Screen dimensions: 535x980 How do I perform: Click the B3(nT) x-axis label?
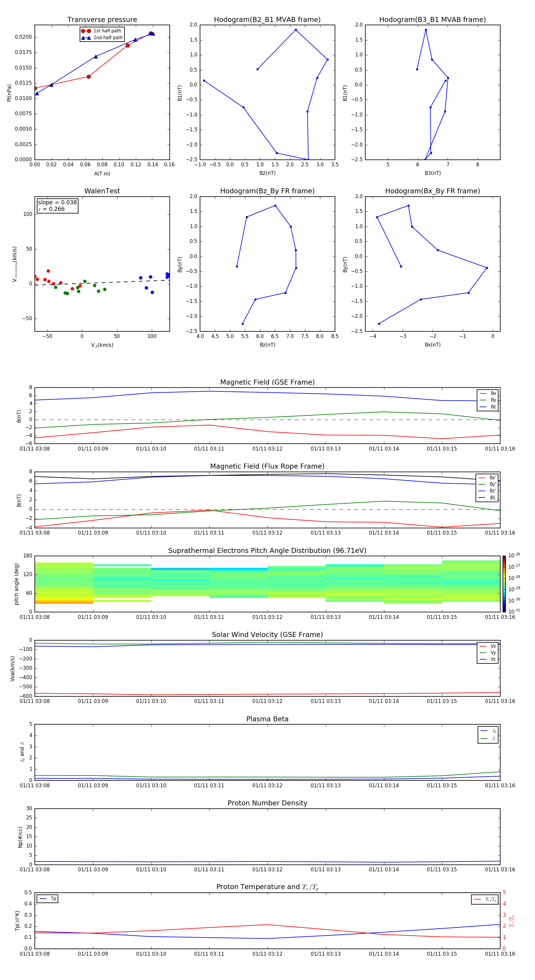432,173
